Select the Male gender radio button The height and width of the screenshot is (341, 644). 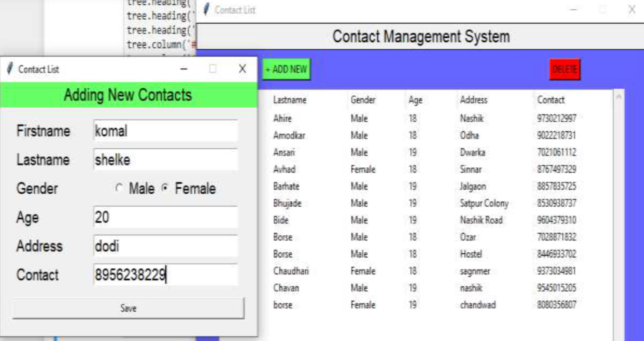(x=118, y=189)
